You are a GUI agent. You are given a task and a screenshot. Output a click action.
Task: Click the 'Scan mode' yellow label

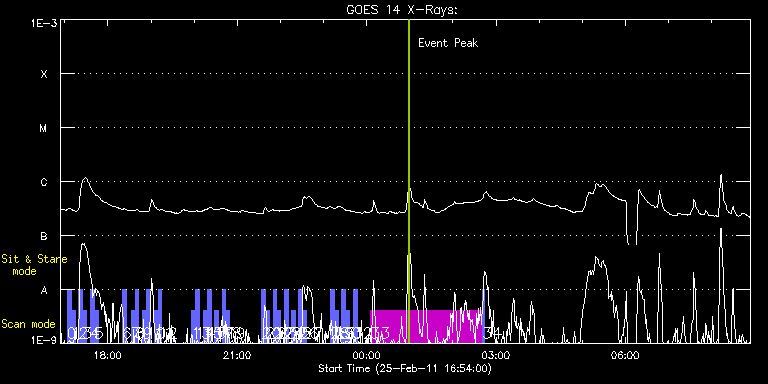28,324
